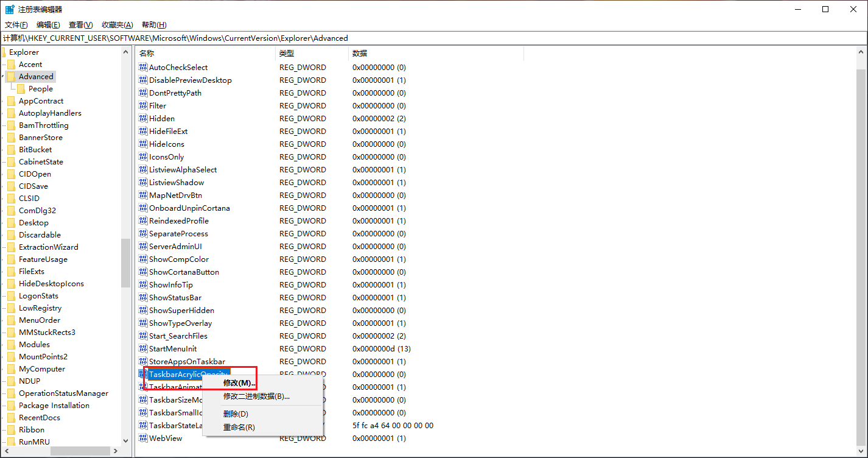The height and width of the screenshot is (458, 868).
Task: Click the icon next to ServerAdminUI
Action: pos(143,247)
